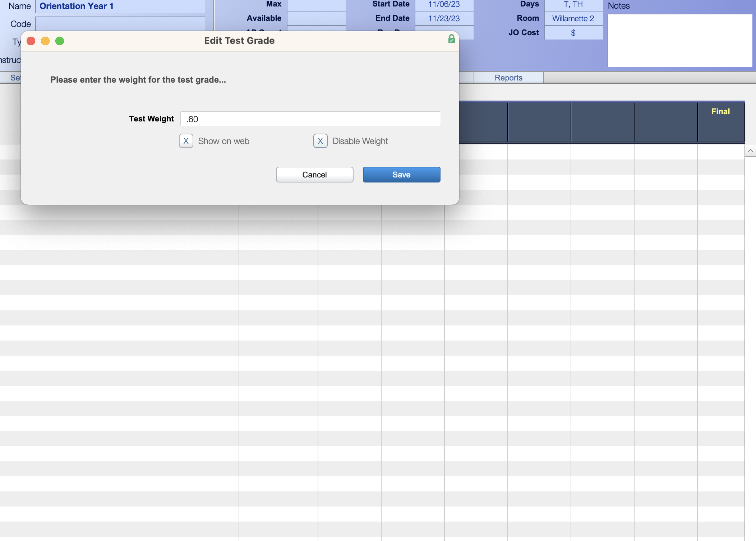This screenshot has width=756, height=541.
Task: Click Save to confirm test grade
Action: click(x=402, y=174)
